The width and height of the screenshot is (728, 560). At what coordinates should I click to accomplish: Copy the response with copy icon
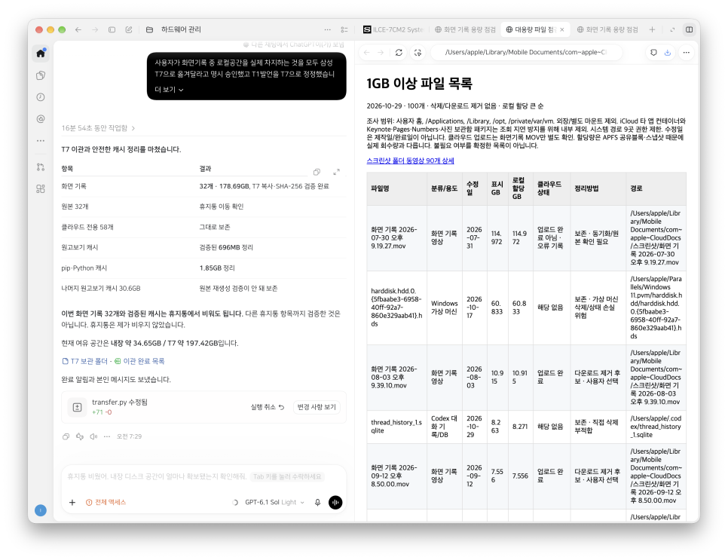66,436
